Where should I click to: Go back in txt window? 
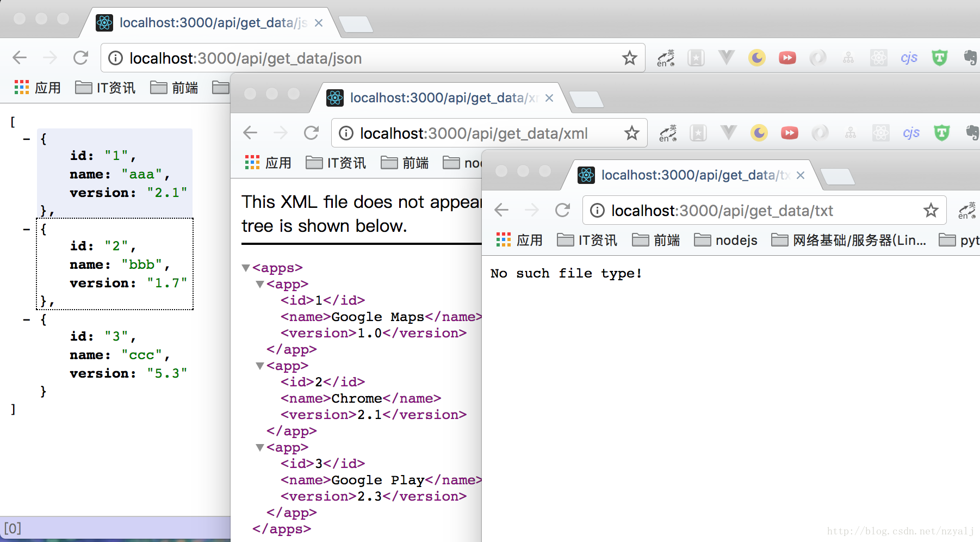501,210
